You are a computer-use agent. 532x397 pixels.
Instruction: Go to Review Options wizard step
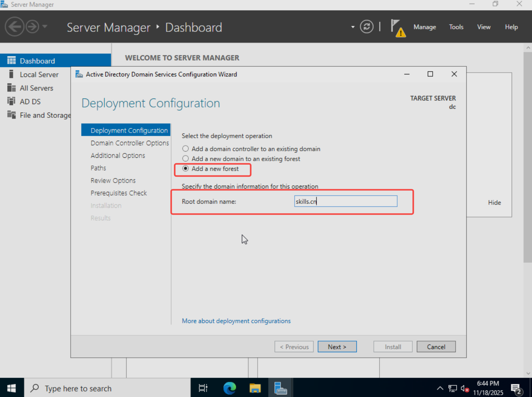tap(113, 180)
